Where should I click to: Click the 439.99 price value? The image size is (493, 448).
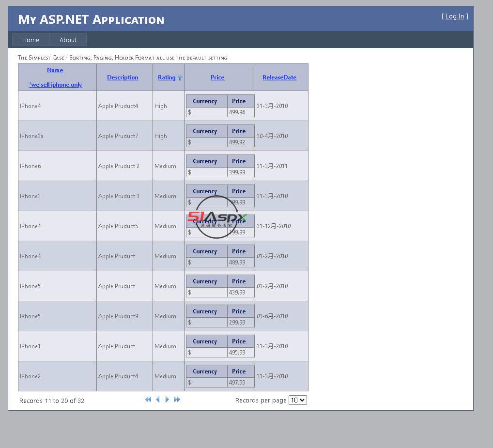point(237,293)
